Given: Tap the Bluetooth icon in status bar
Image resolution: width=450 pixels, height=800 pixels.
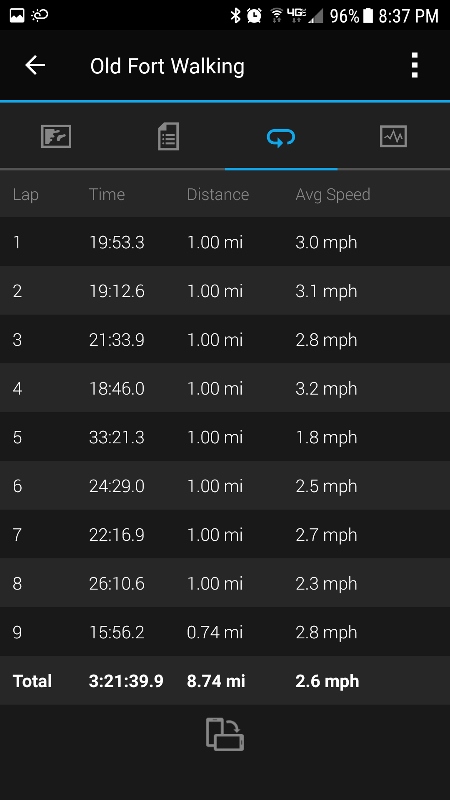Looking at the screenshot, I should point(235,15).
